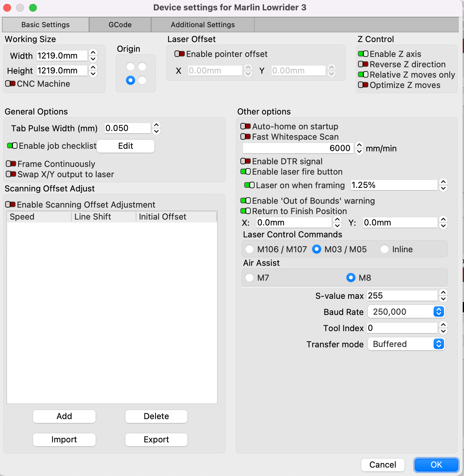Click the Tool Index field
This screenshot has width=464, height=476.
click(402, 328)
